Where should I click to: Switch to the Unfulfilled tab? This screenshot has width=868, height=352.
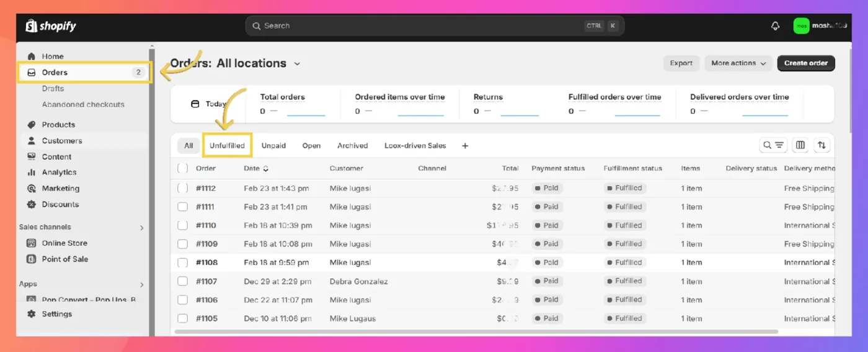(227, 146)
